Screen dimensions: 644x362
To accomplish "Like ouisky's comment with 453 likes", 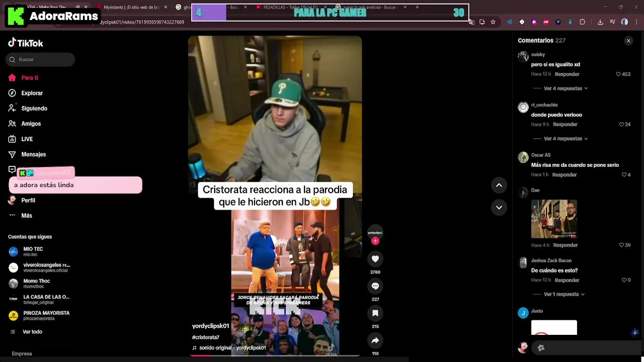I will (x=619, y=74).
